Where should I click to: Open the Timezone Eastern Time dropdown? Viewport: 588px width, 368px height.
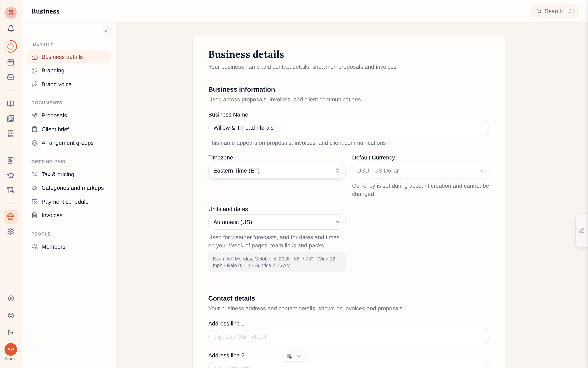tap(277, 171)
